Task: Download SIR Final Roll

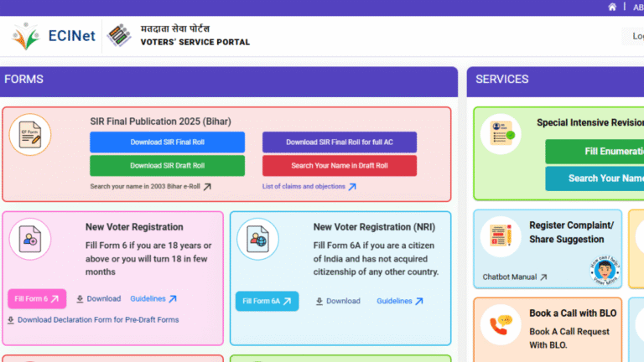Action: 167,142
